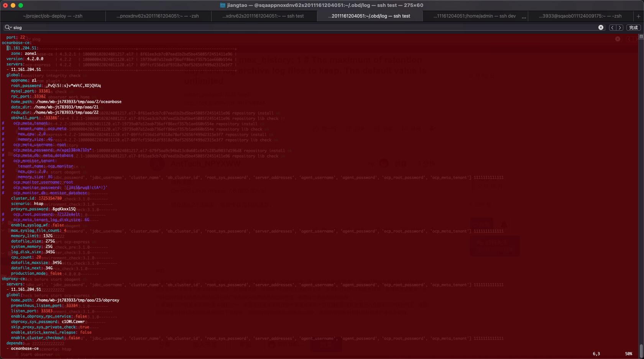Click the 'proxyro_password' line
This screenshot has height=359, width=644.
[43, 209]
